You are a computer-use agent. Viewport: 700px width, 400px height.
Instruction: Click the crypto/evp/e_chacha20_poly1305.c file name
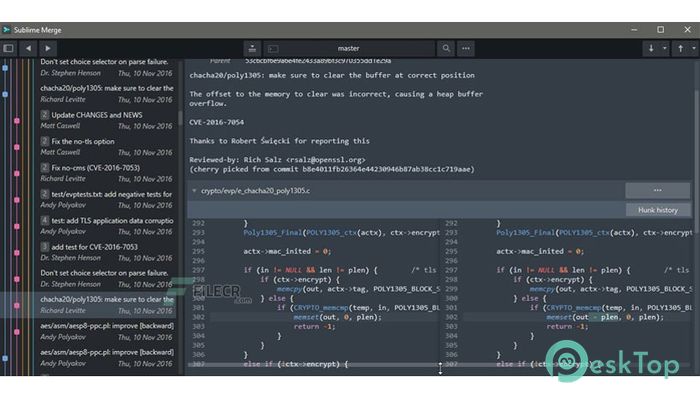pos(255,191)
